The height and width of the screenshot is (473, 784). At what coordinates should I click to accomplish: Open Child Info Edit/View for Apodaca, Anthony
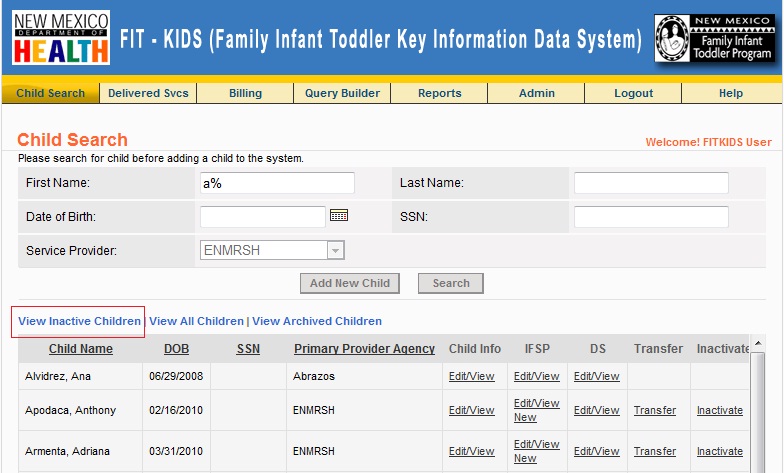(472, 410)
